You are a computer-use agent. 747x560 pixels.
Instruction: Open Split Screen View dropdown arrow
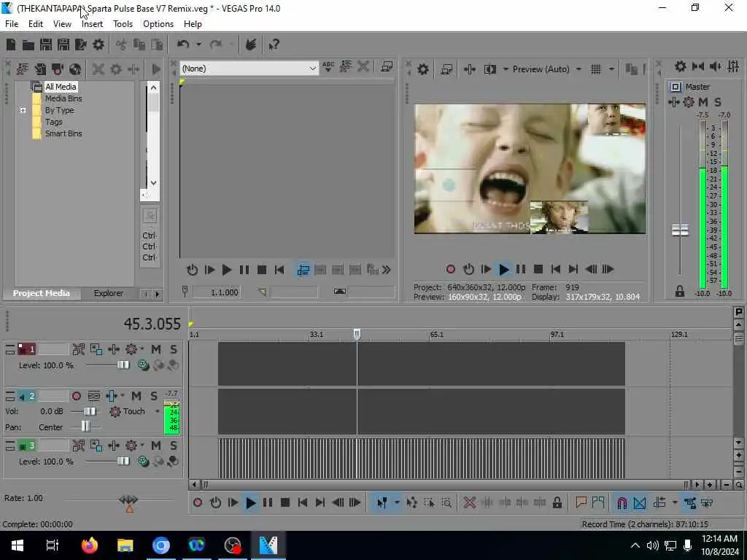coord(505,69)
